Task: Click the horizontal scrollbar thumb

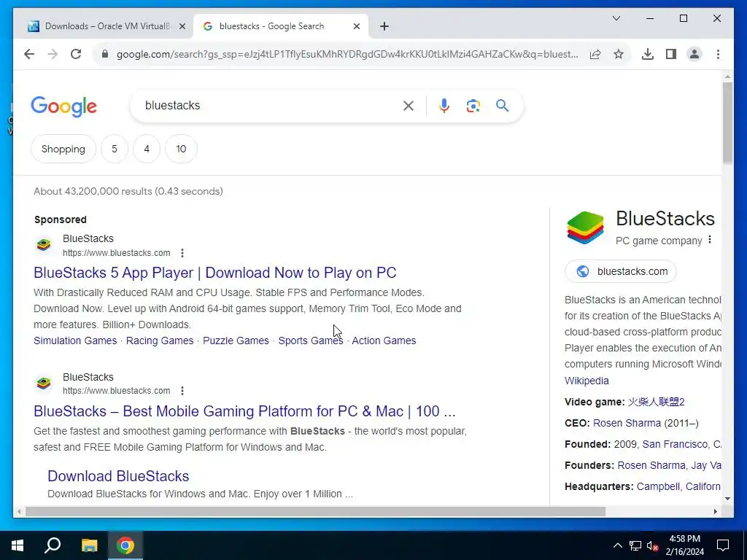Action: tap(315, 511)
